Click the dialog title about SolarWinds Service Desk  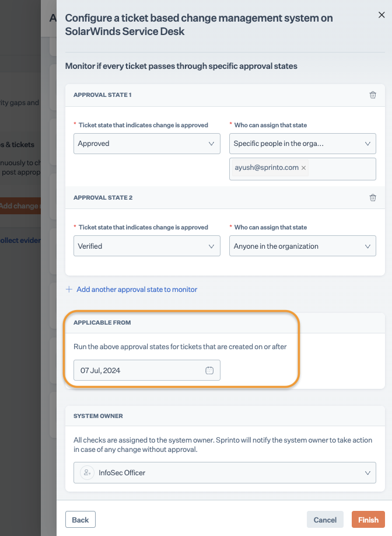click(x=199, y=25)
